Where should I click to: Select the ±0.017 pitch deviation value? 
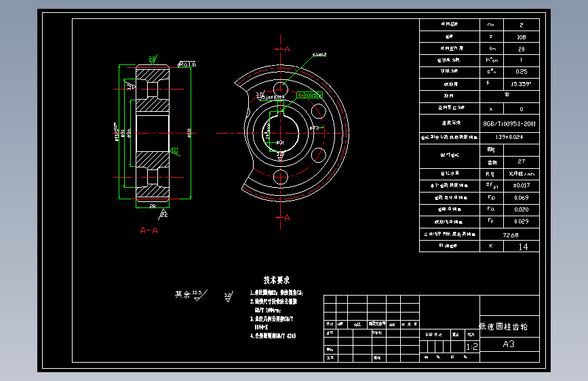tap(522, 185)
